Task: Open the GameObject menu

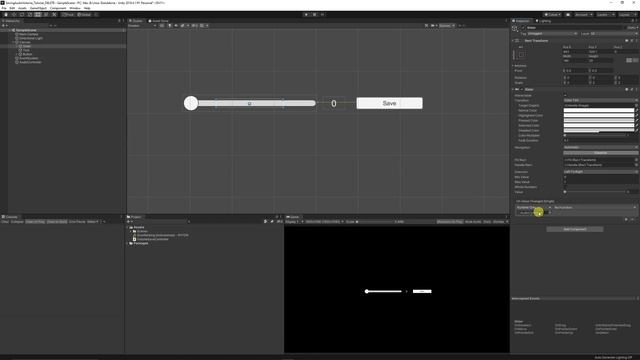Action: pos(38,8)
